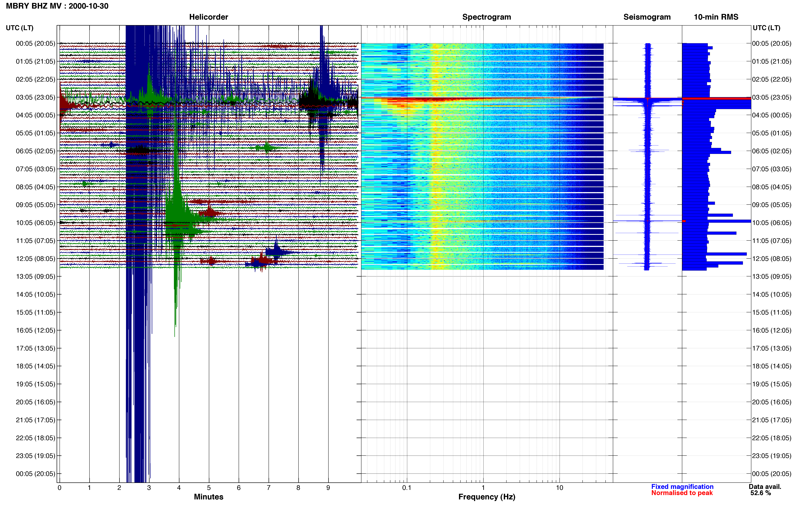Select the left 03:05 (23:05) time label

click(35, 97)
